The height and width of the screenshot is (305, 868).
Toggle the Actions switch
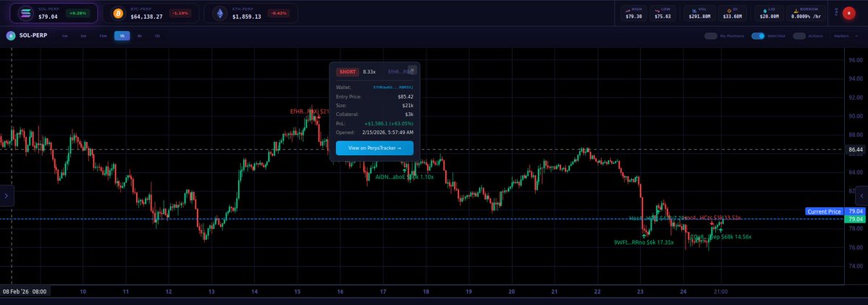799,36
